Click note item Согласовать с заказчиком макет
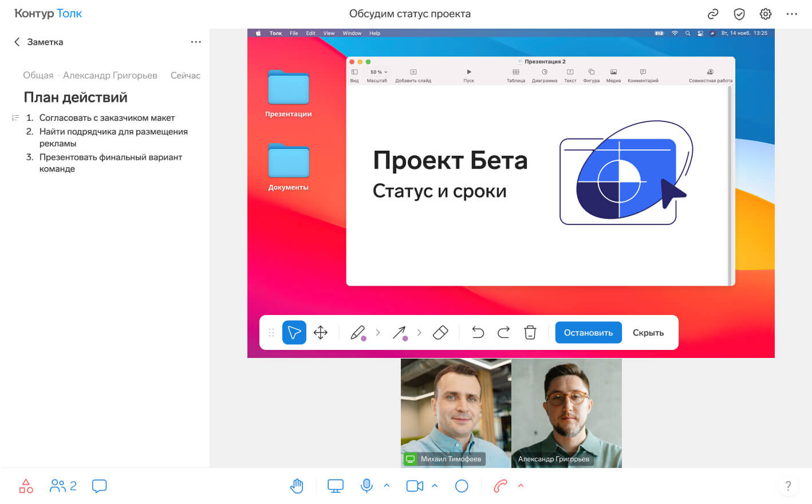Image resolution: width=812 pixels, height=504 pixels. point(107,118)
